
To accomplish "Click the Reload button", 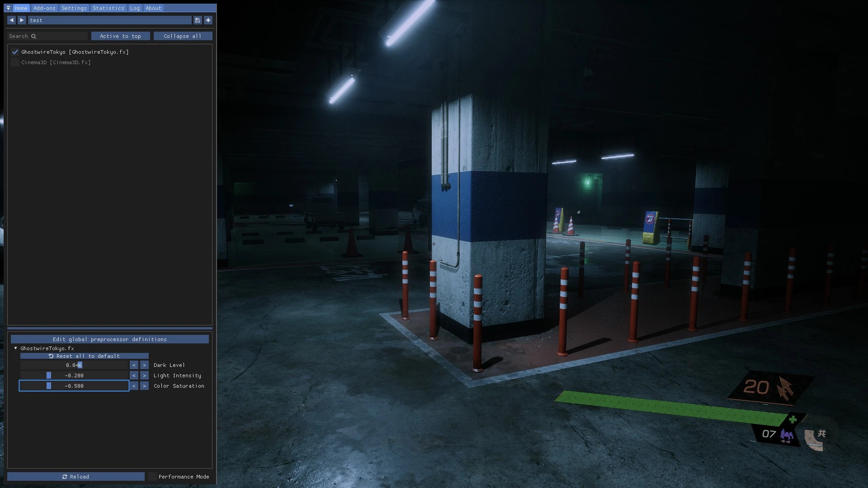I will [x=76, y=477].
